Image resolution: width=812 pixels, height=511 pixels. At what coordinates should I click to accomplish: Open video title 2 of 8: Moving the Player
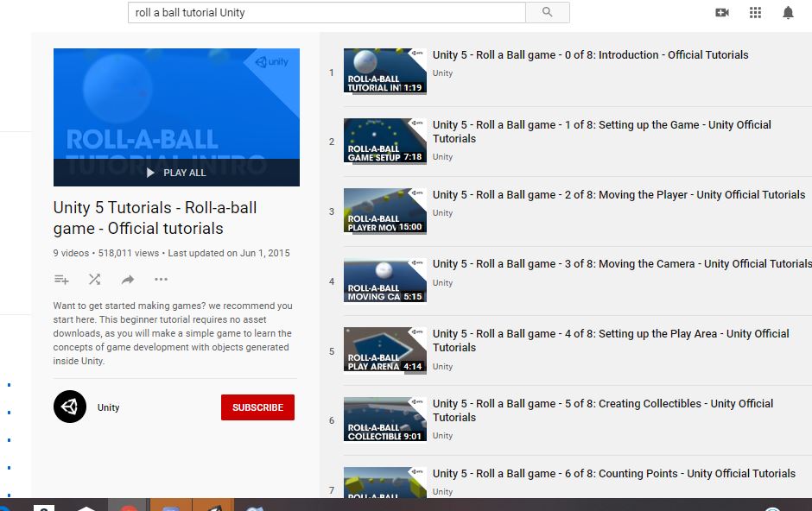619,195
